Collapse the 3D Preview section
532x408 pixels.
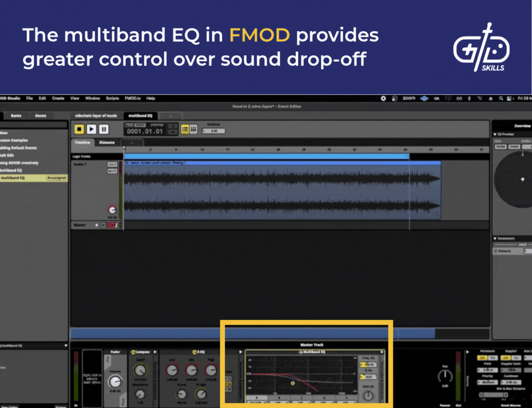[495, 133]
